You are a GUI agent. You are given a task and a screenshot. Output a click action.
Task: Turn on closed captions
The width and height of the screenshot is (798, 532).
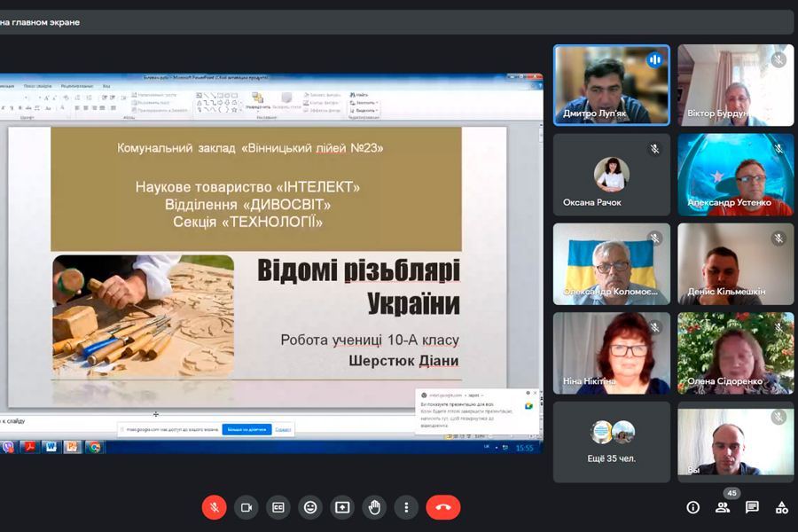click(278, 507)
